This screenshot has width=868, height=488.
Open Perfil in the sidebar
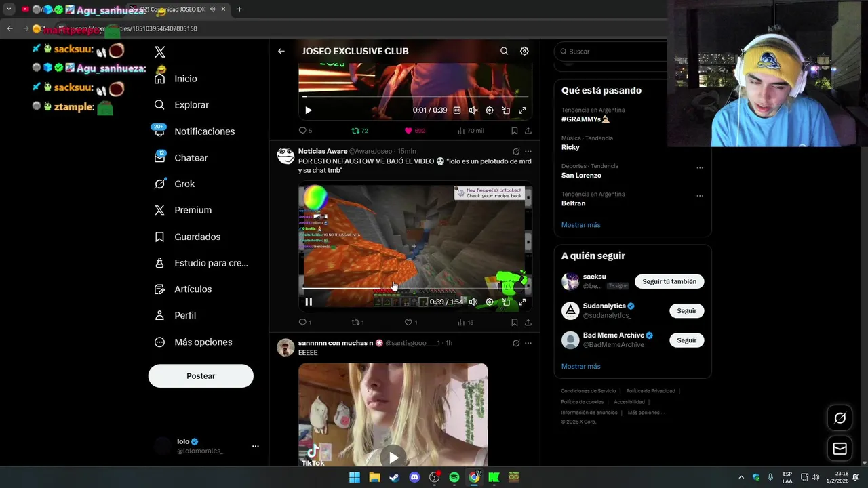pos(175,316)
